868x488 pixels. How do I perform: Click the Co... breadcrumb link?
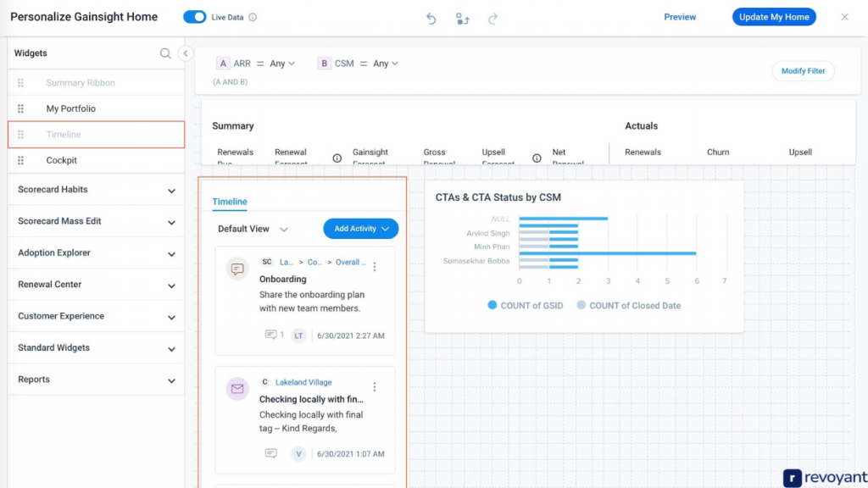314,263
